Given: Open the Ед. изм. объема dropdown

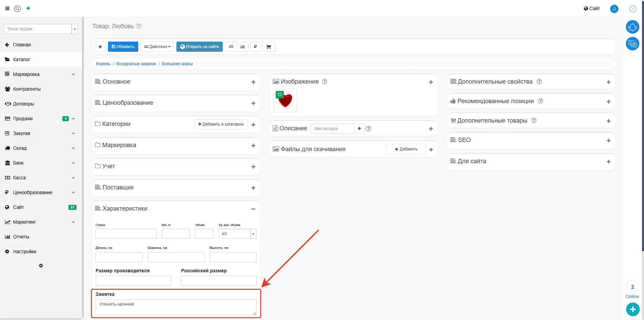Looking at the screenshot, I should coord(253,234).
